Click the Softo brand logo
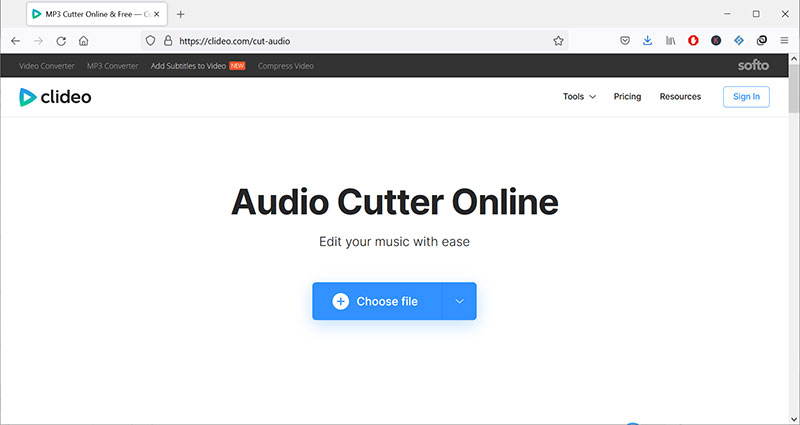Screen dimensions: 800x425 [753, 66]
